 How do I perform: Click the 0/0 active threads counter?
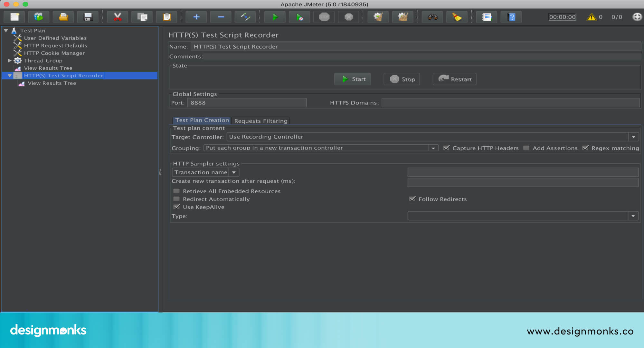(617, 17)
